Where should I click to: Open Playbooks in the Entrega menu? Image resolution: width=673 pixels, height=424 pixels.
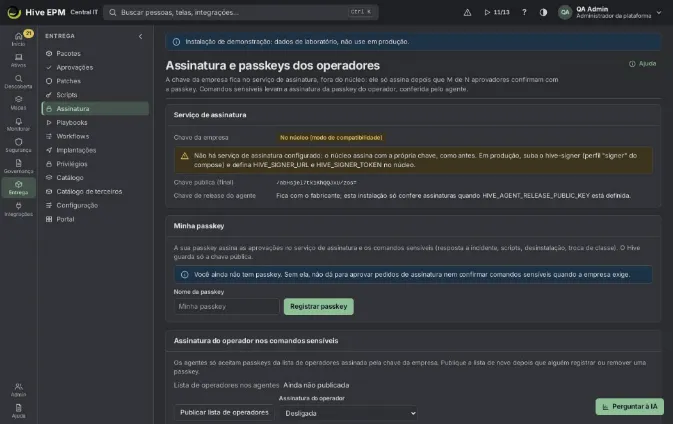pyautogui.click(x=95, y=122)
